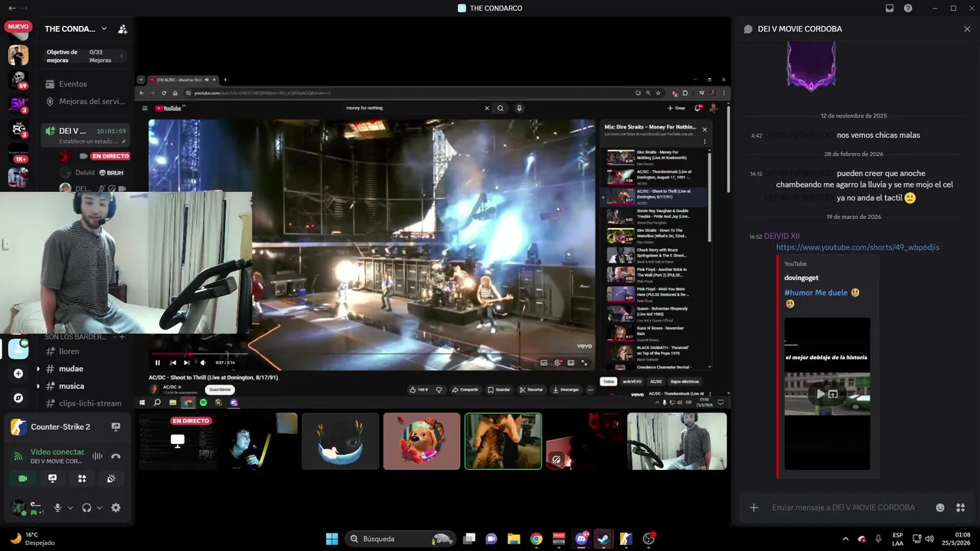Screen dimensions: 980x551
Task: Clear the money for nothing search box
Action: [x=487, y=108]
